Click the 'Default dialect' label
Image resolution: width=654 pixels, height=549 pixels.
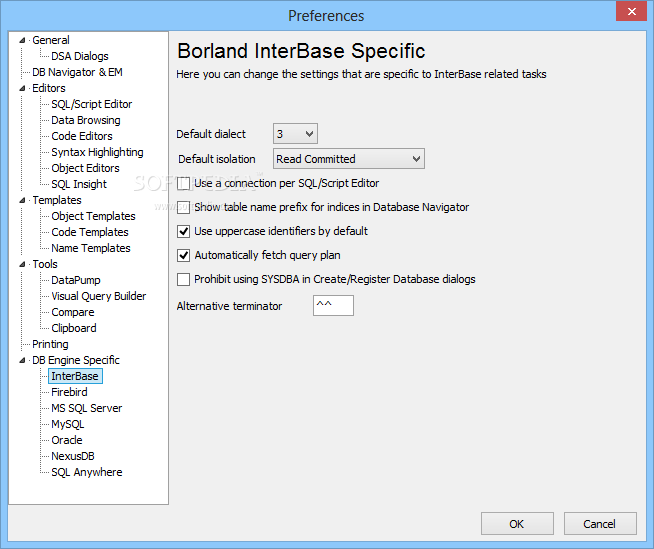point(211,134)
